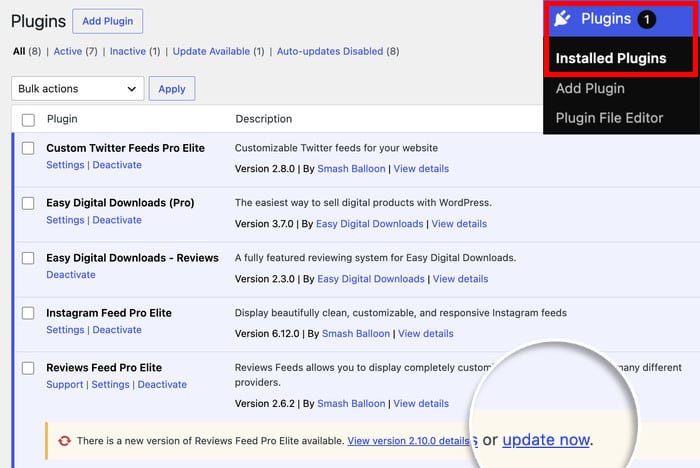This screenshot has height=468, width=700.
Task: View details of Easy Digital Downloads - Reviews
Action: coord(460,279)
